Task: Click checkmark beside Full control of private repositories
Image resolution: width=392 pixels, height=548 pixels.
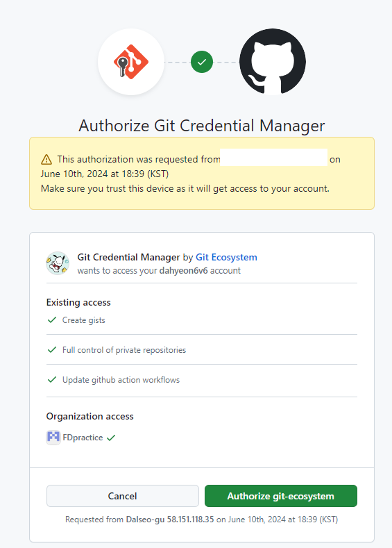Action: [x=52, y=349]
